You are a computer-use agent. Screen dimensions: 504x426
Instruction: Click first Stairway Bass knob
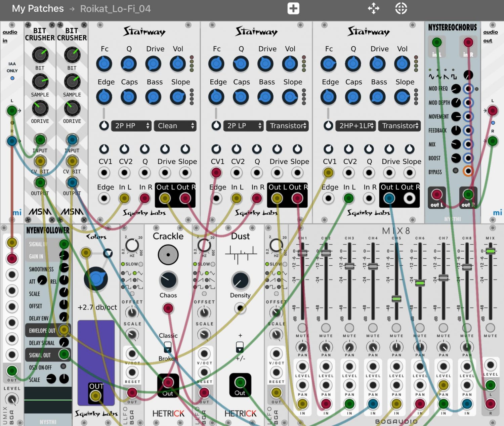click(153, 97)
